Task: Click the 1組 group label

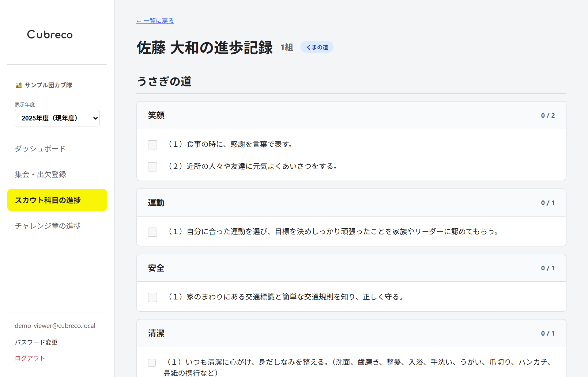Action: point(287,47)
